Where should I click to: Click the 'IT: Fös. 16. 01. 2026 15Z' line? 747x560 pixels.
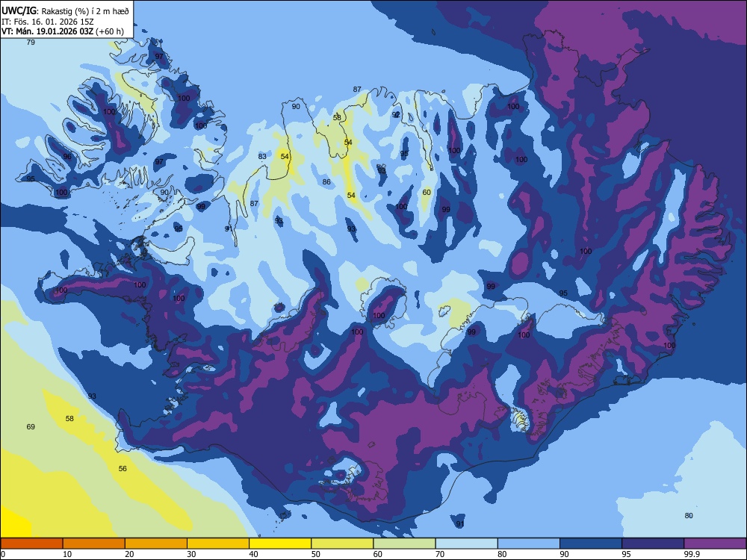(48, 22)
